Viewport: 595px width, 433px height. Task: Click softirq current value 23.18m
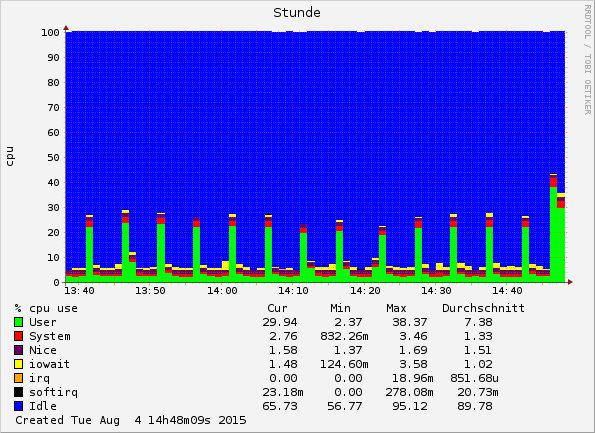tap(283, 392)
